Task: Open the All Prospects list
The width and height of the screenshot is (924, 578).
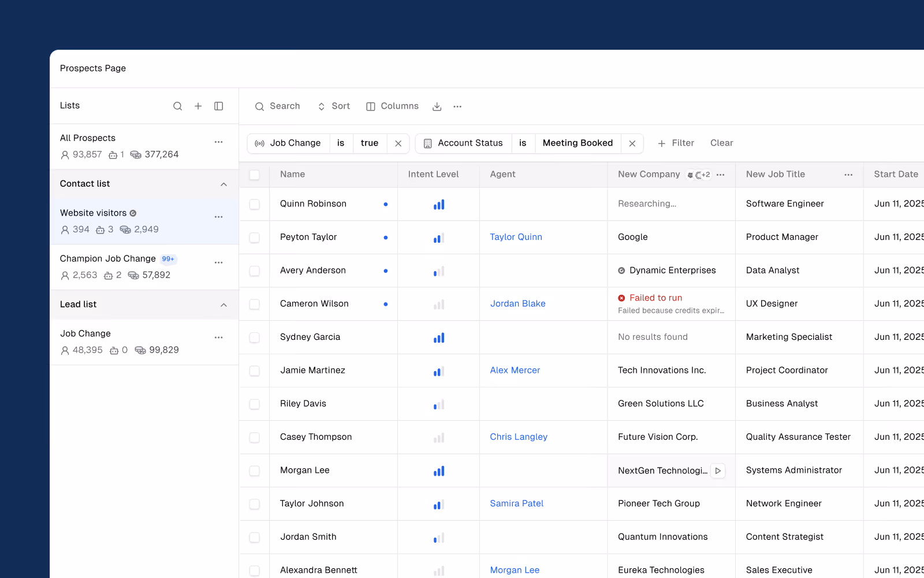Action: [x=144, y=147]
